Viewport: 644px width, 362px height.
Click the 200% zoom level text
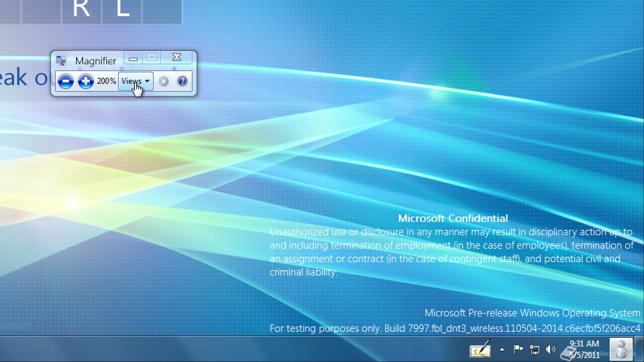coord(106,81)
